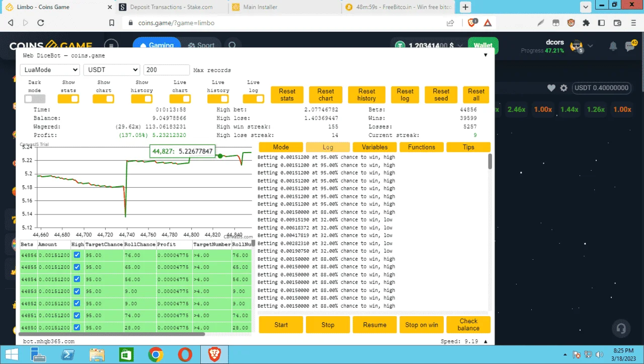Reload the page with the refresh icon
This screenshot has width=644, height=364.
[41, 23]
